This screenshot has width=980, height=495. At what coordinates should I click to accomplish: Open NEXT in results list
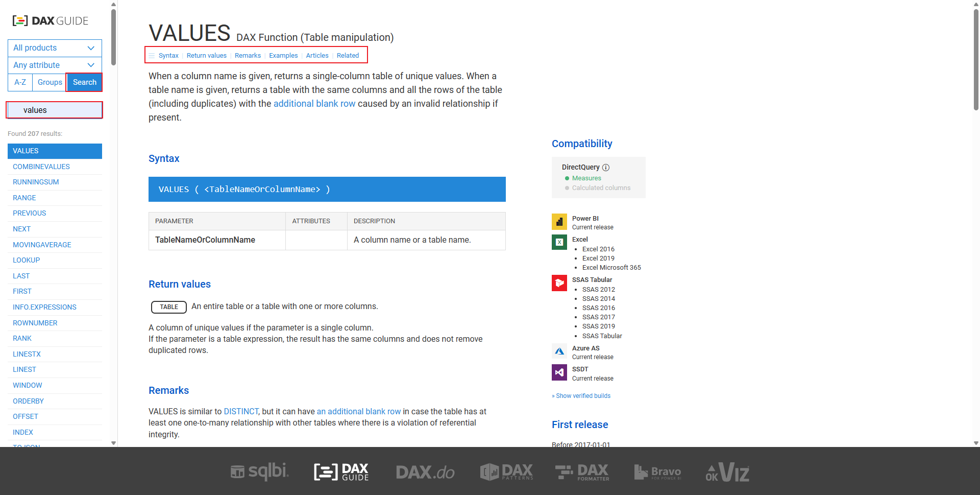pos(55,229)
